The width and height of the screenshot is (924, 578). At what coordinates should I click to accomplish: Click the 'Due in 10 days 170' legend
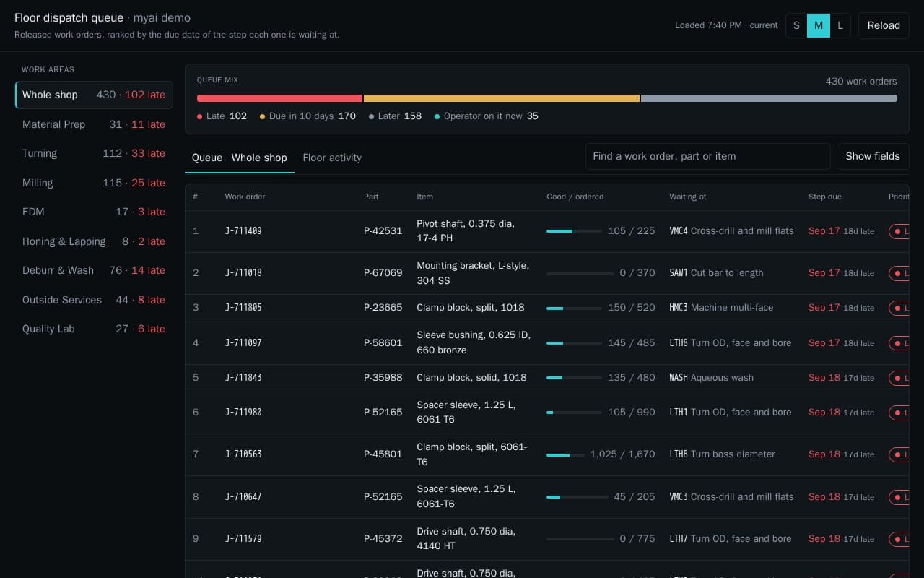(308, 116)
